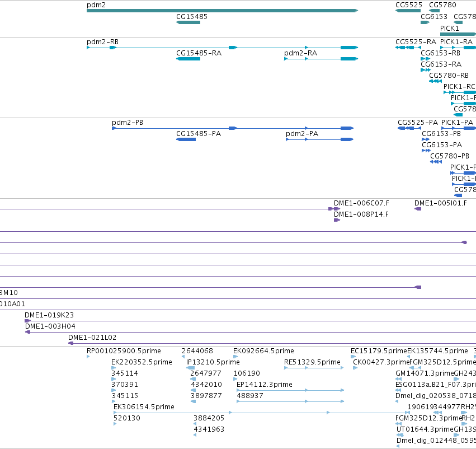
Task: Click the 2644068 EST label
Action: (197, 351)
